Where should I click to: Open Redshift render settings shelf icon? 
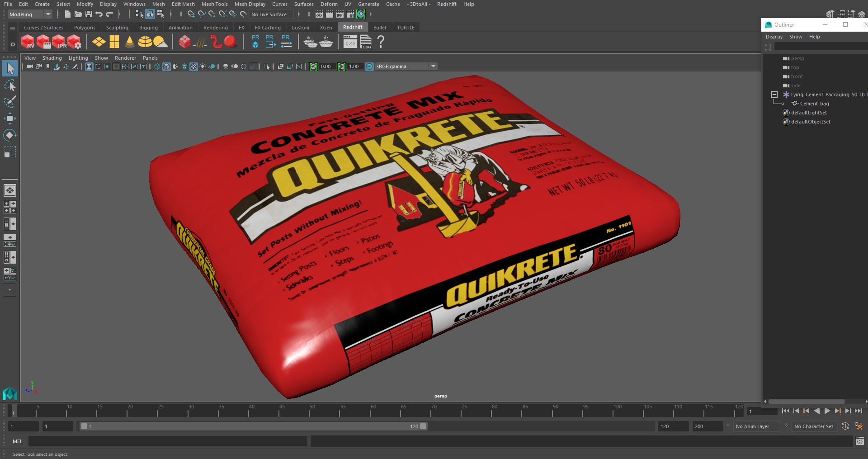click(74, 42)
